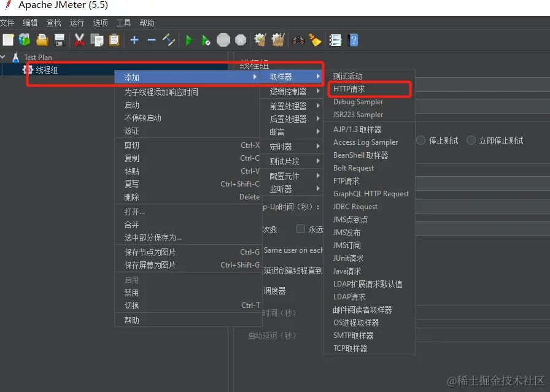Choose FTP请求 sampler entry
550x392 pixels.
pyautogui.click(x=369, y=181)
